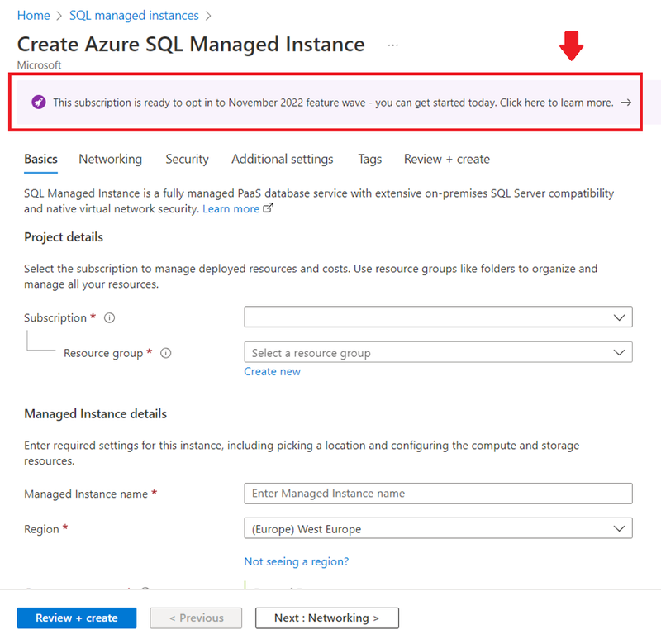Click breadcrumb chevron after SQL managed instances
Viewport: 661px width, 644px height.
pos(208,16)
